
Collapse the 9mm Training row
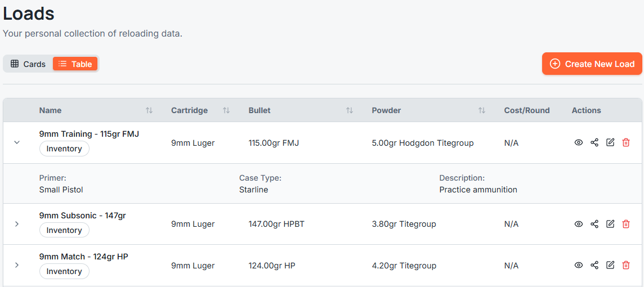coord(17,142)
